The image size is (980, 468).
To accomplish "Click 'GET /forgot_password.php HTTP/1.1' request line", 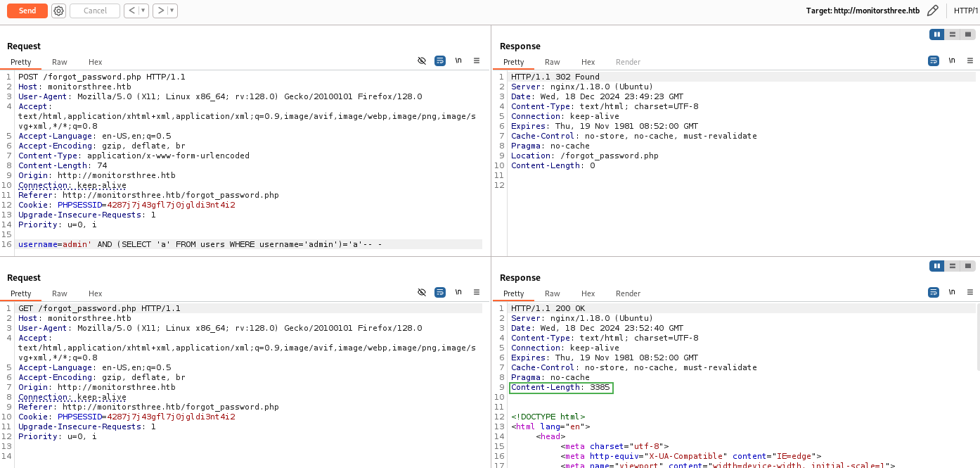I will [99, 308].
